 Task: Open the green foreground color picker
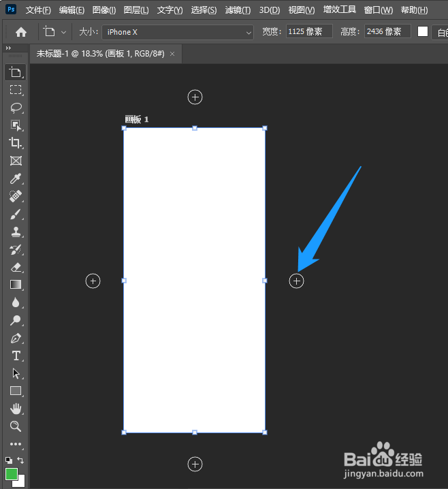(x=12, y=474)
